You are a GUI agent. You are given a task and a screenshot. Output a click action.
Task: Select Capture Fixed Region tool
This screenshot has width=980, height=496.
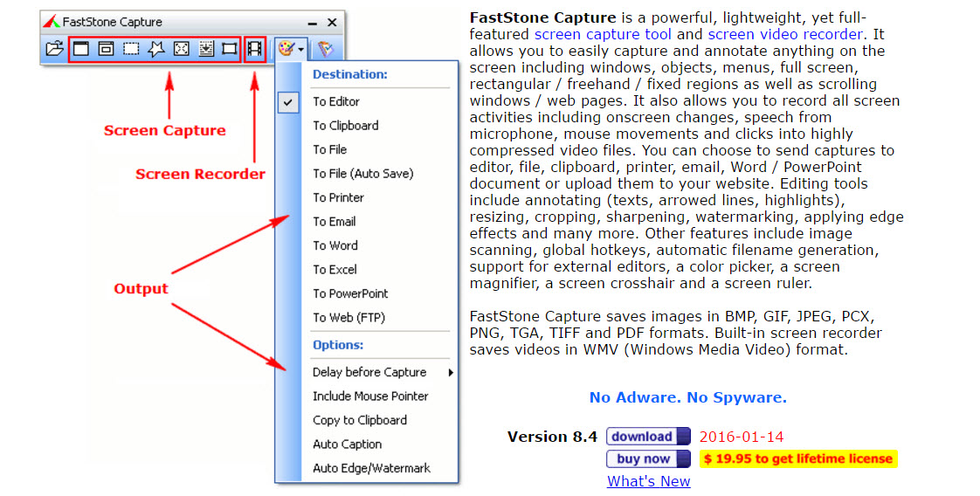coord(230,48)
